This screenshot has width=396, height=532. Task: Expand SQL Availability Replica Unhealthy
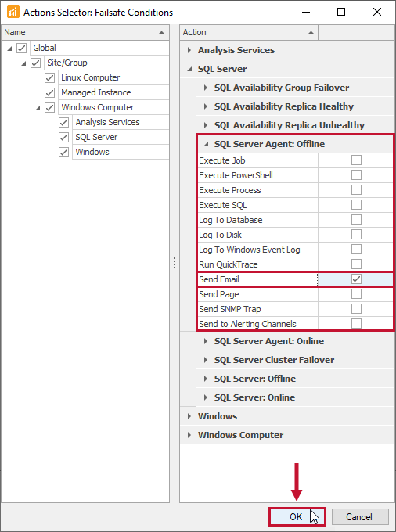click(206, 125)
